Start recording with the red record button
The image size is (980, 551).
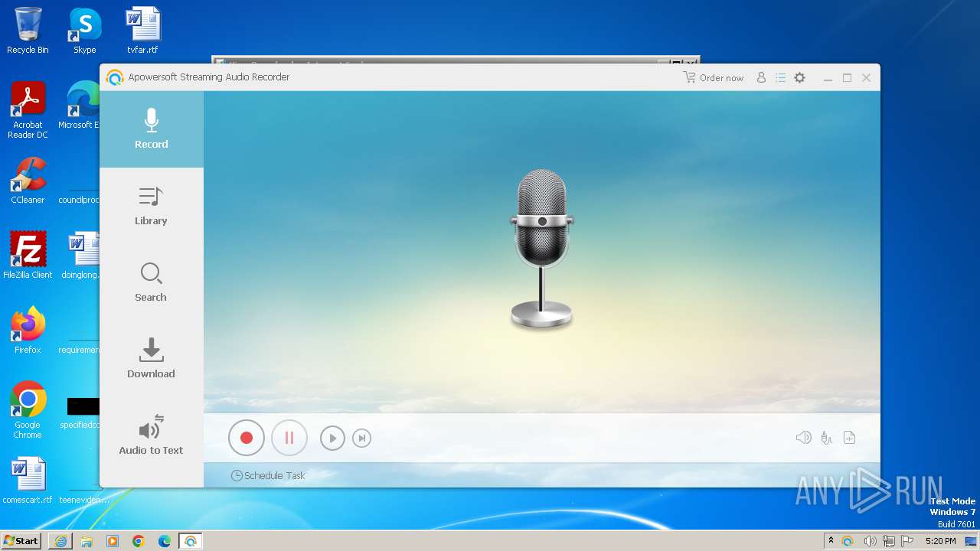pos(247,438)
